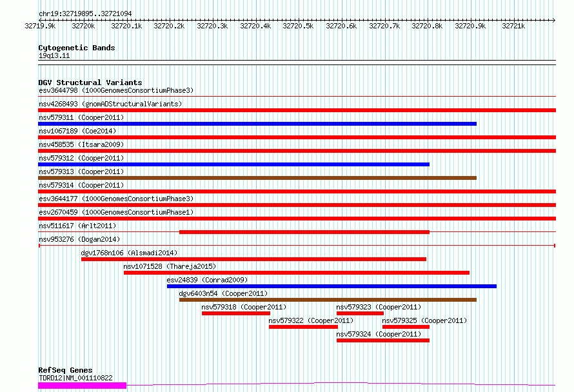Click the dgv6403n54 brown variant bar
The width and height of the screenshot is (574, 392).
coord(328,300)
